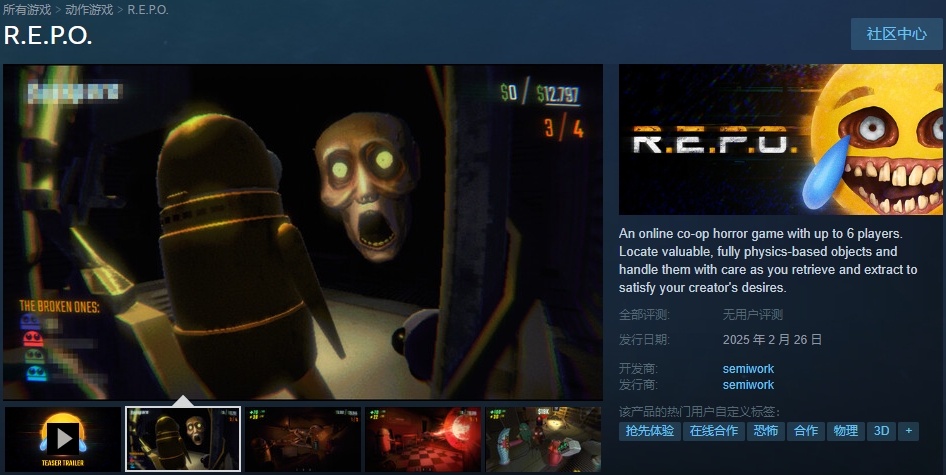Open the 社区中心 community hub button
Viewport: 946px width, 475px height.
(x=897, y=34)
